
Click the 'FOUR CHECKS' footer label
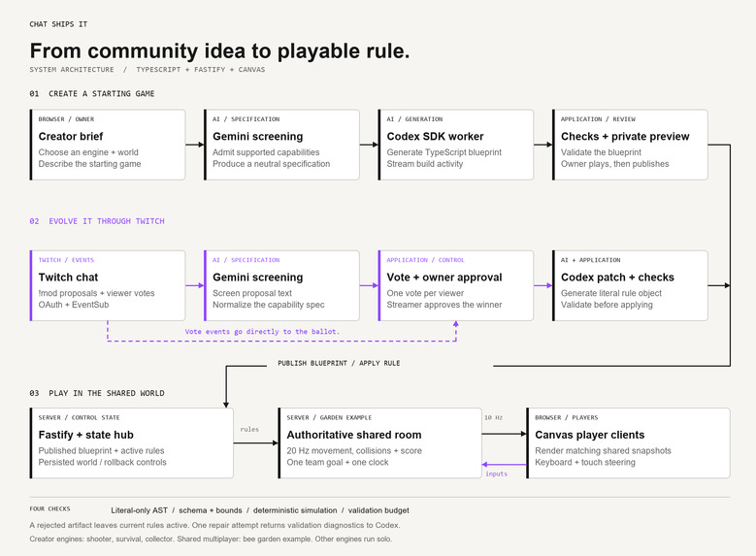click(x=49, y=508)
